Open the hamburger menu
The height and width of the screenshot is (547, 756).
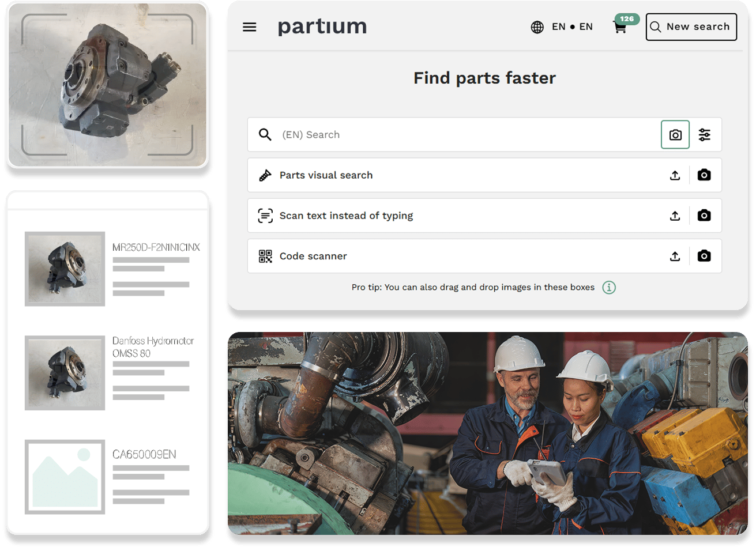click(249, 27)
